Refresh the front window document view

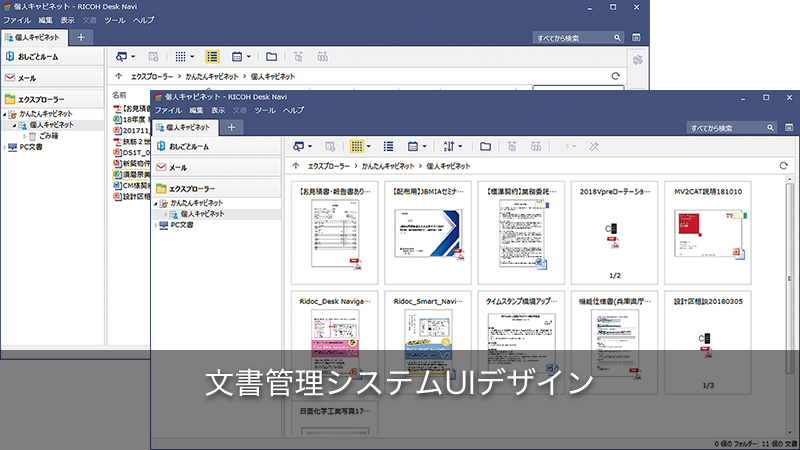coord(783,166)
